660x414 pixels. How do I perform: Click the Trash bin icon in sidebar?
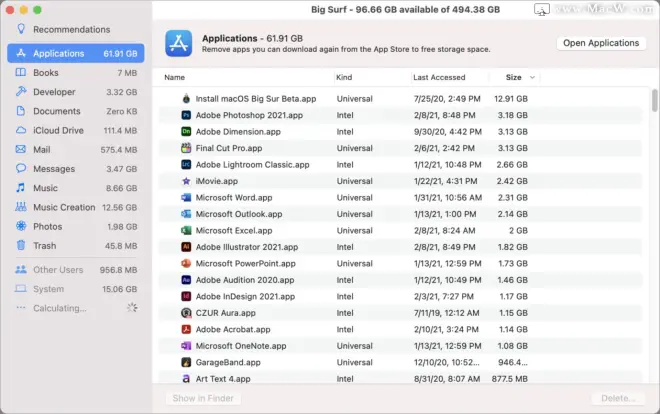21,245
